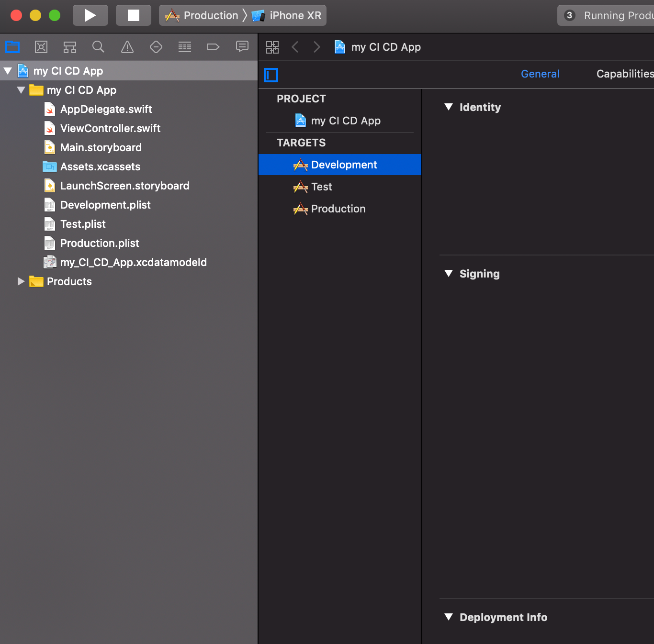Go forward in editor history

[316, 47]
